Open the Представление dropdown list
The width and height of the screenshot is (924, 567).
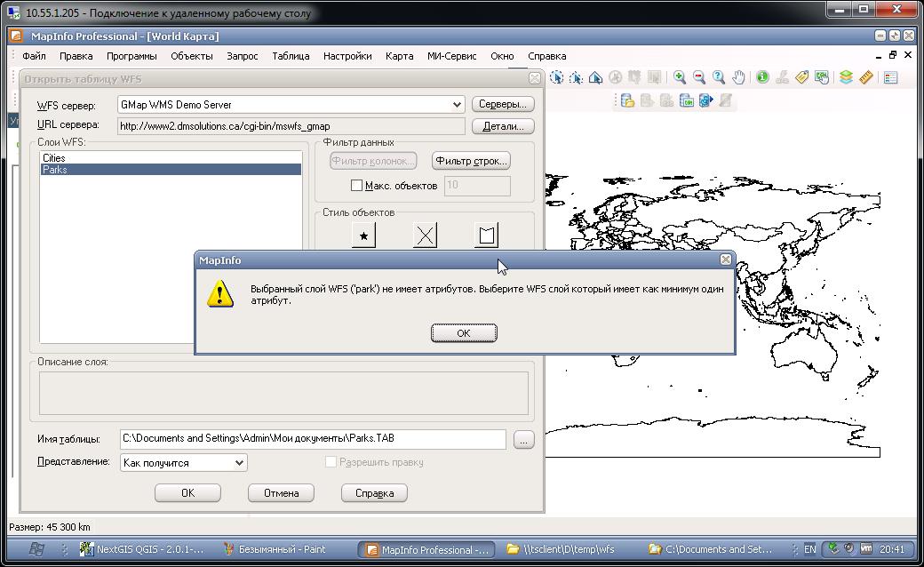click(x=239, y=463)
